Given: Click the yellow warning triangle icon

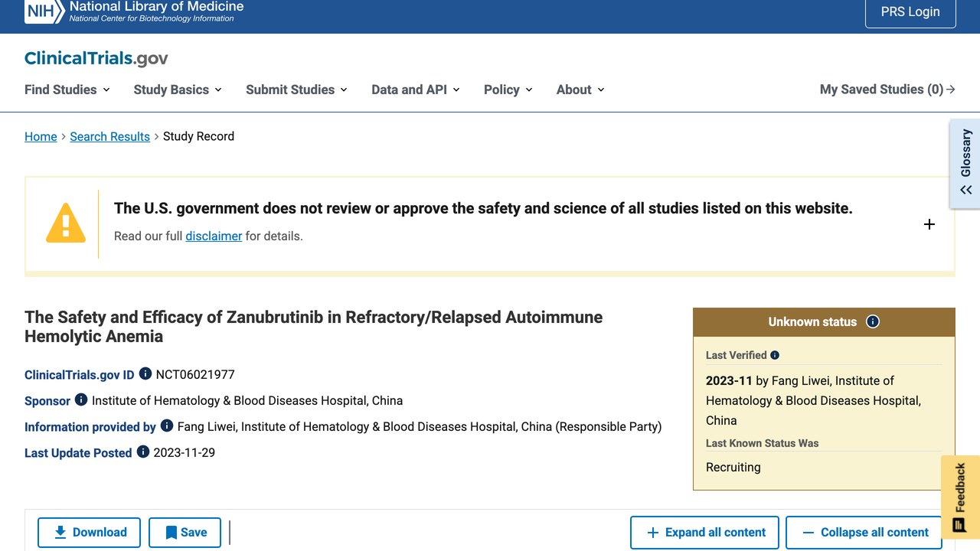Looking at the screenshot, I should [66, 223].
